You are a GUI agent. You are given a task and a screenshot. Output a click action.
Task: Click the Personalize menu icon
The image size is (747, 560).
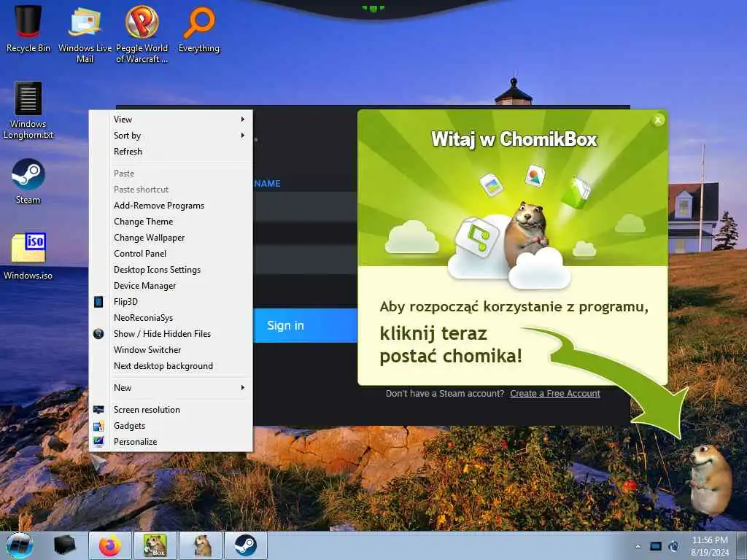[98, 442]
